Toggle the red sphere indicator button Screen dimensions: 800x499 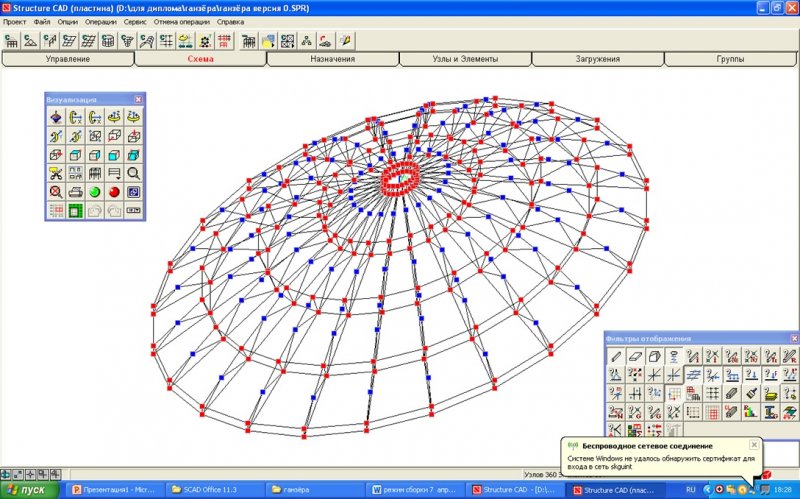coord(114,191)
